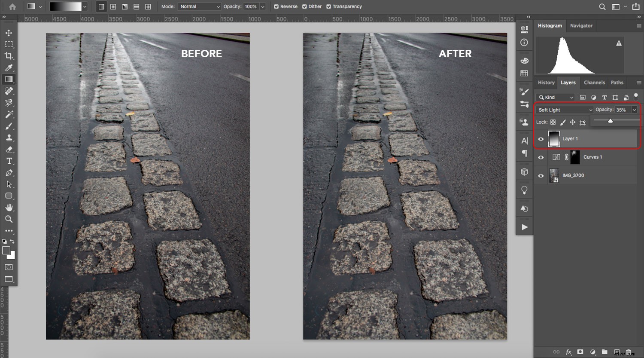Uncheck the Dither option
Viewport: 644px width, 358px height.
[304, 6]
